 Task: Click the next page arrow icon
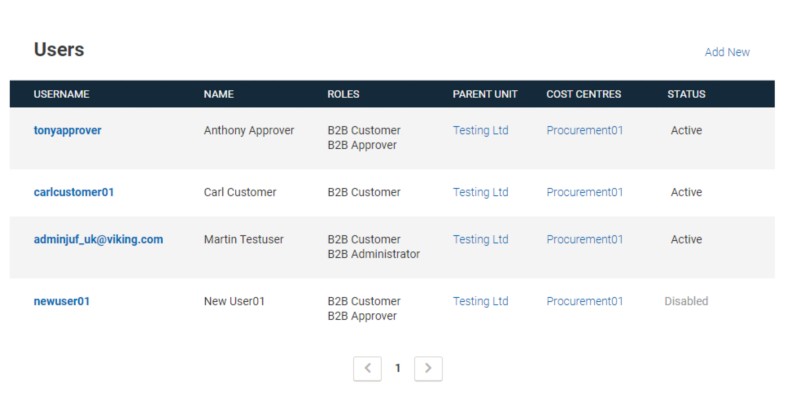(428, 368)
